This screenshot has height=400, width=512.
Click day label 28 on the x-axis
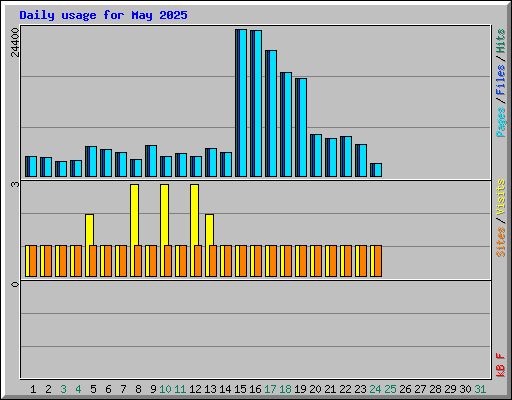tap(435, 389)
